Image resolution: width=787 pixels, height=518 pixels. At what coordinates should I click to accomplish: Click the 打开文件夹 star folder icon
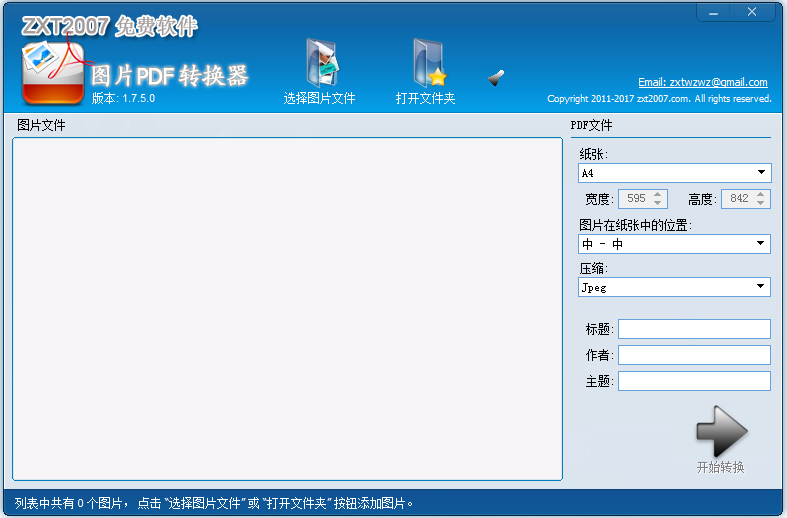point(429,63)
